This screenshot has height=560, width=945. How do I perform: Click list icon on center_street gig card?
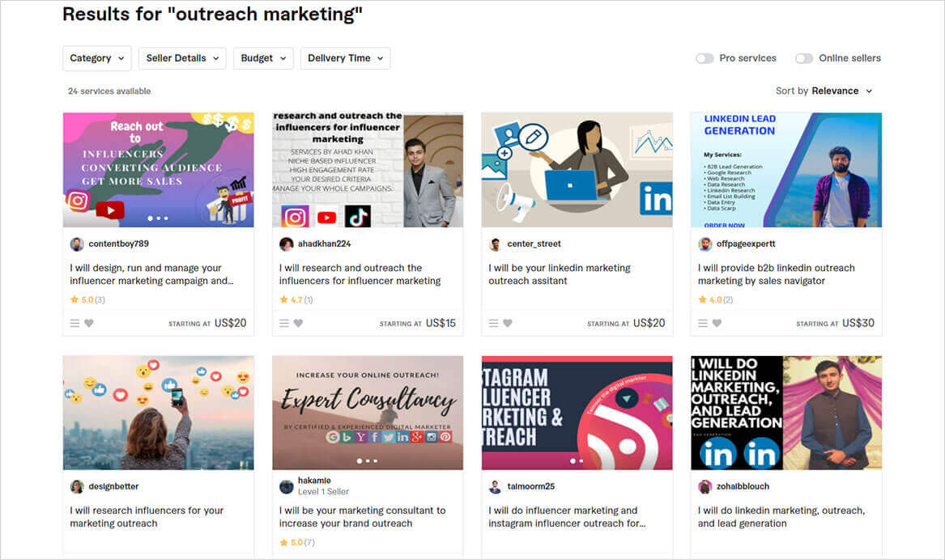tap(494, 323)
